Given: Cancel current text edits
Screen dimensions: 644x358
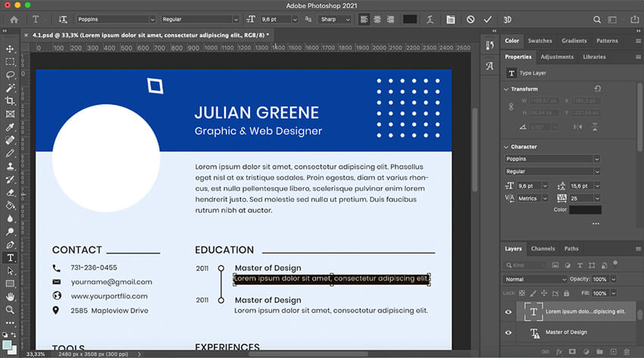Looking at the screenshot, I should [x=470, y=20].
